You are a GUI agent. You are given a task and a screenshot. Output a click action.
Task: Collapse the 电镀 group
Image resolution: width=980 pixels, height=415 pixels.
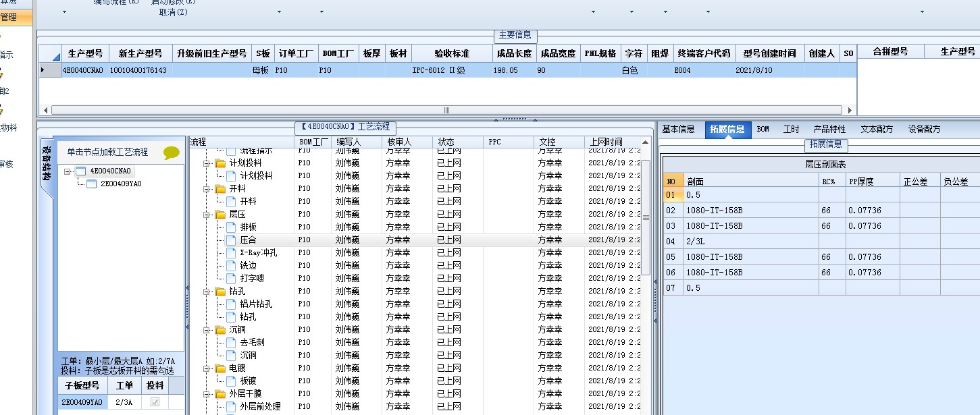[x=207, y=368]
